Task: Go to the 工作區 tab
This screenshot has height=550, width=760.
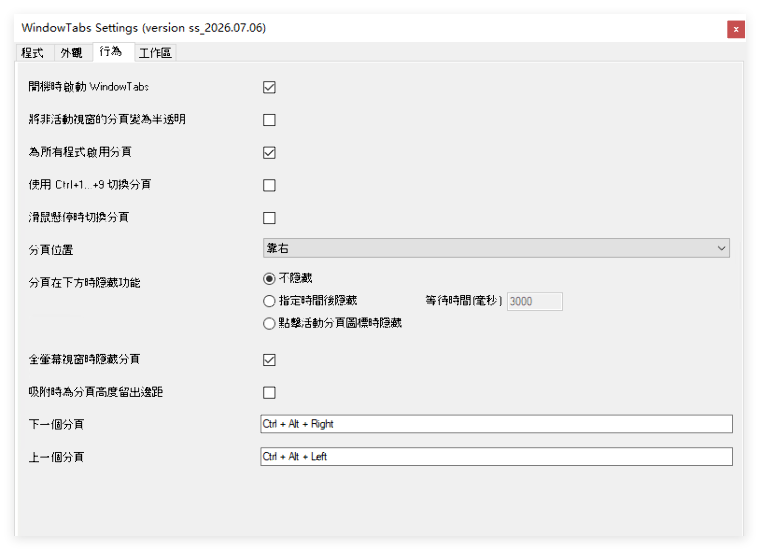Action: click(x=155, y=52)
